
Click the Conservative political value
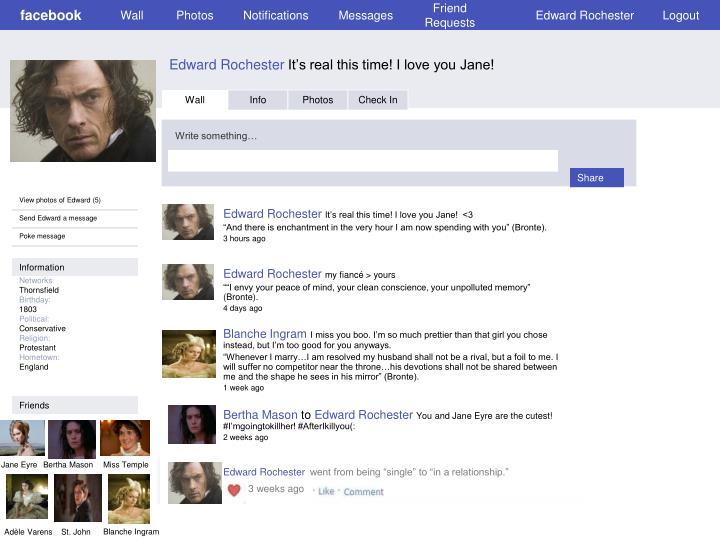point(42,328)
